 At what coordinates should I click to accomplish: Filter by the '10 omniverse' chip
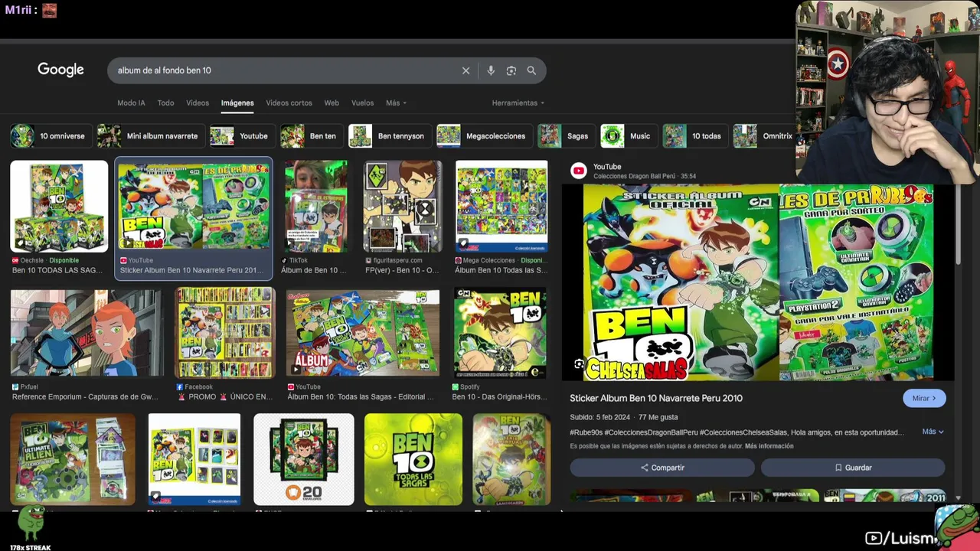[51, 136]
